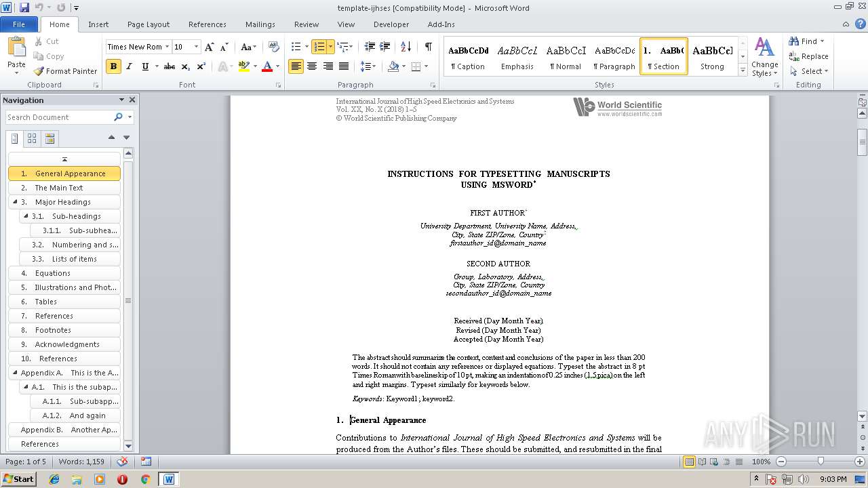Open the Mailings tab
This screenshot has width=868, height=488.
coord(260,24)
